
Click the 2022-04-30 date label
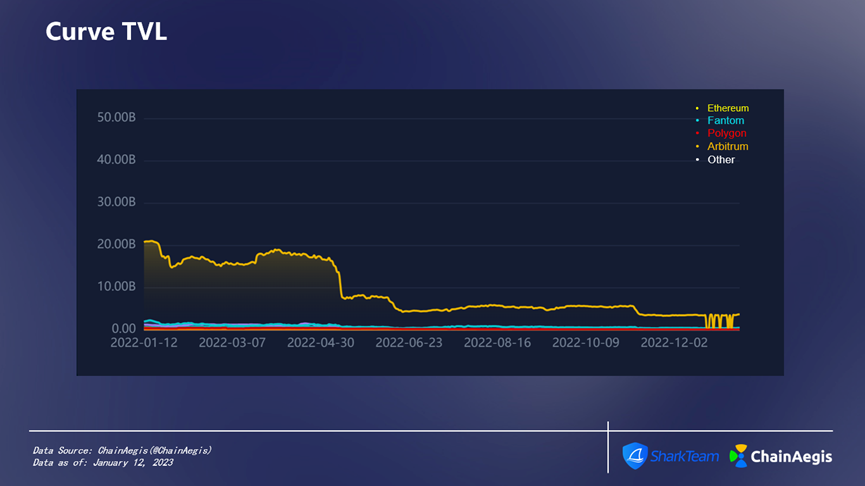(321, 343)
